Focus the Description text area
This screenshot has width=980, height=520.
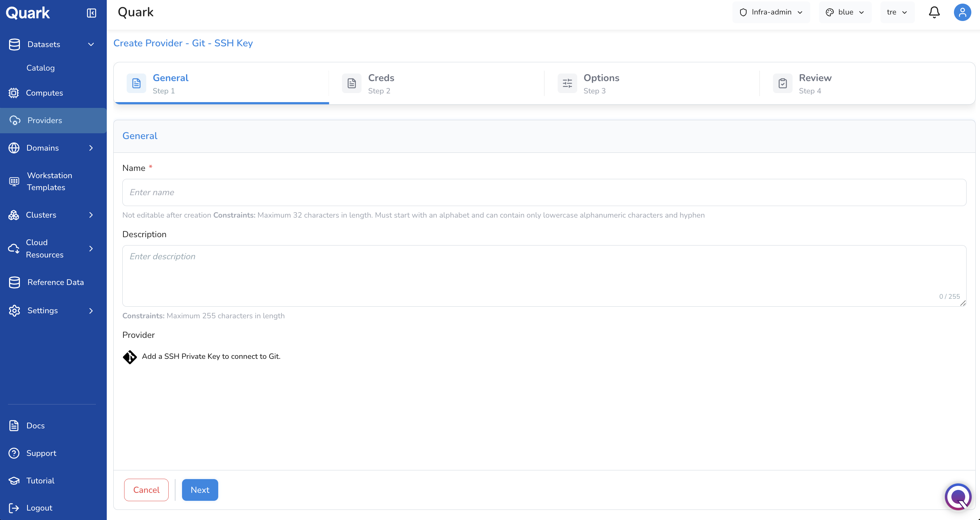[544, 276]
